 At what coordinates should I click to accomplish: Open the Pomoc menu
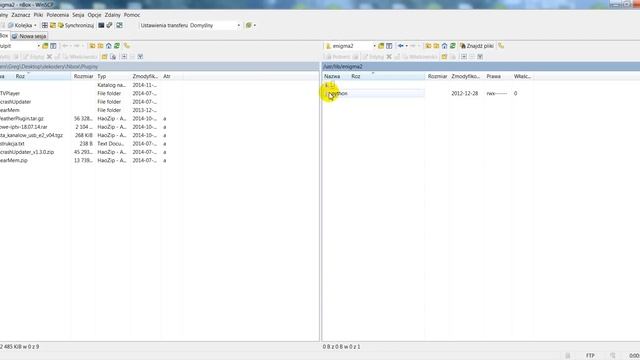[132, 15]
